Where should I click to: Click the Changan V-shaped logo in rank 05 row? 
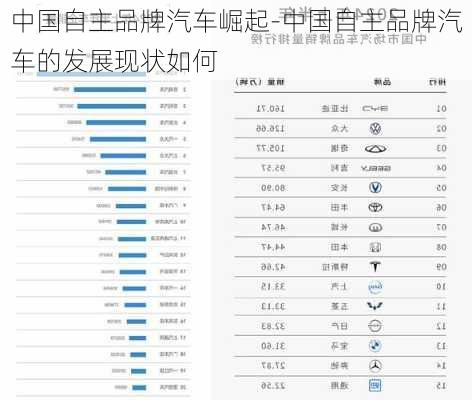click(376, 188)
